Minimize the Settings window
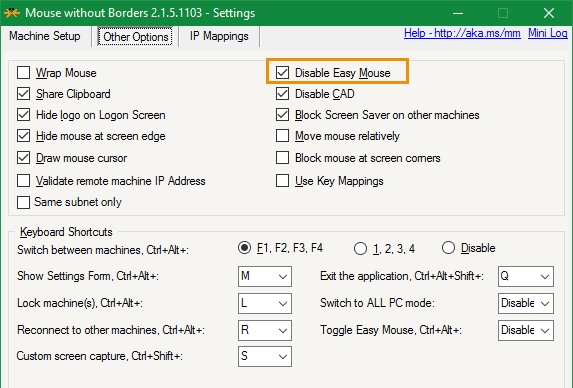This screenshot has width=573, height=388. (458, 13)
